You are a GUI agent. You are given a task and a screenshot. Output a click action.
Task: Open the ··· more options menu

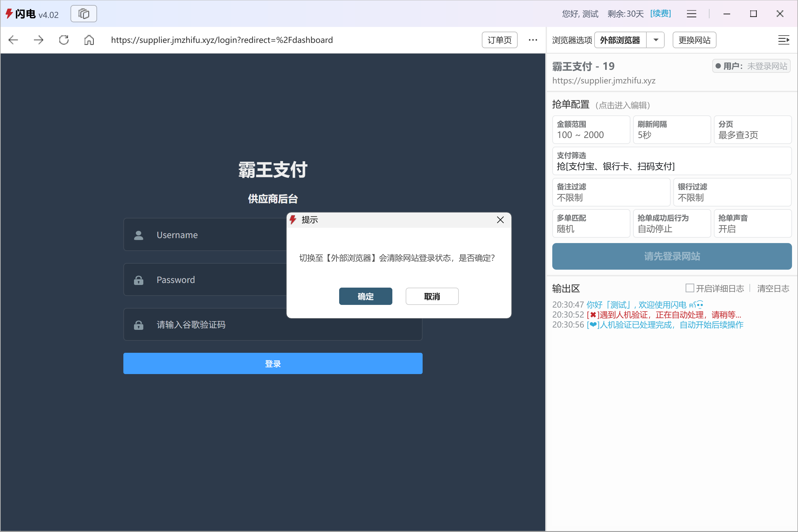point(533,40)
